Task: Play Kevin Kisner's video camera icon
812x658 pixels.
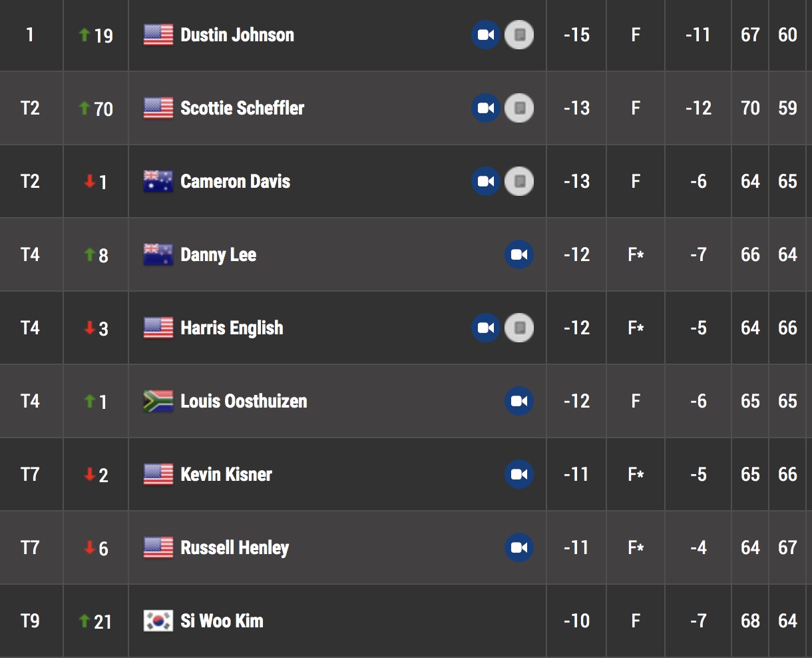Action: [x=519, y=474]
